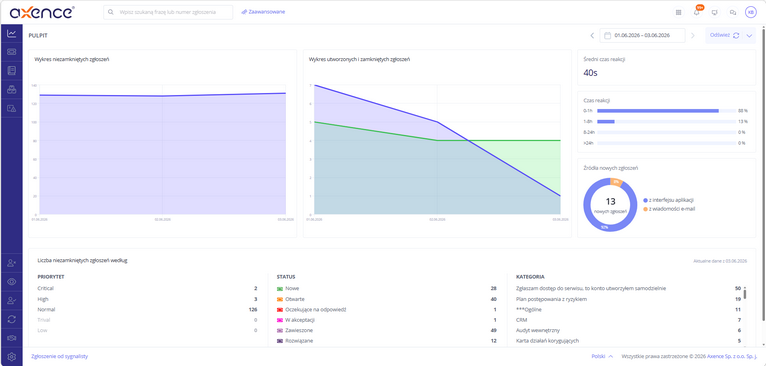Open the date range picker 01.06.2026 - 03.06.2026

click(642, 35)
